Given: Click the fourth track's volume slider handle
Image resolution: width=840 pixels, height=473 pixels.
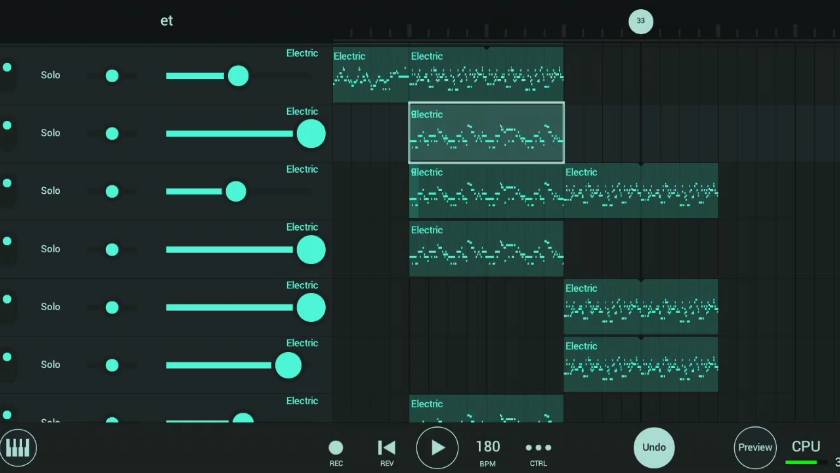Looking at the screenshot, I should (x=311, y=250).
